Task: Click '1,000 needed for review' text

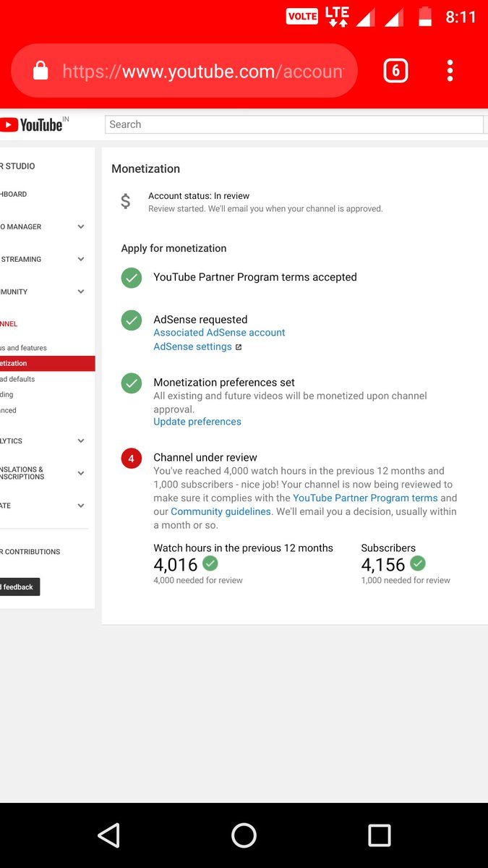Action: tap(406, 580)
